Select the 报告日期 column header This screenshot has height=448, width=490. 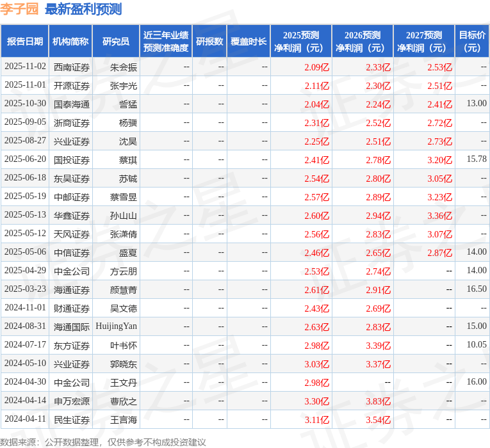pos(25,41)
